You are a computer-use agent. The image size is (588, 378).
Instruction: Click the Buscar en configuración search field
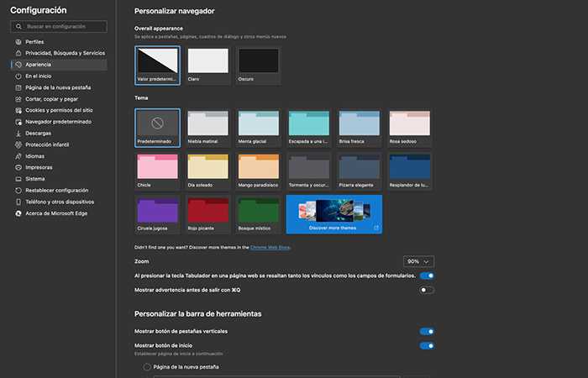(x=59, y=27)
